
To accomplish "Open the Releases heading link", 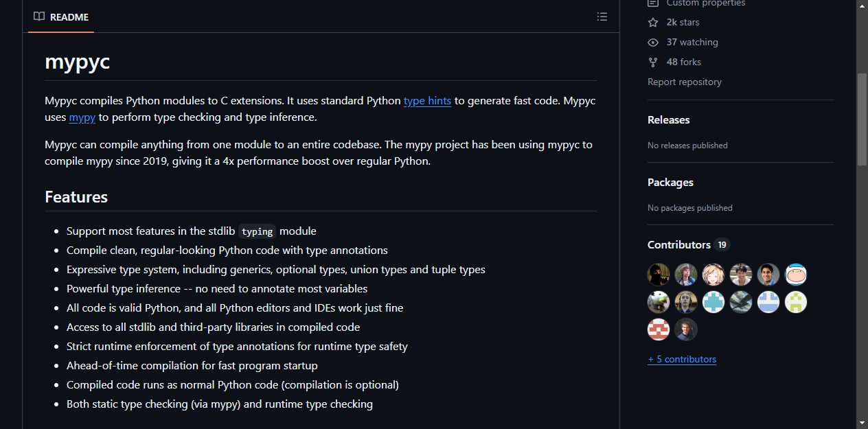I will click(668, 119).
